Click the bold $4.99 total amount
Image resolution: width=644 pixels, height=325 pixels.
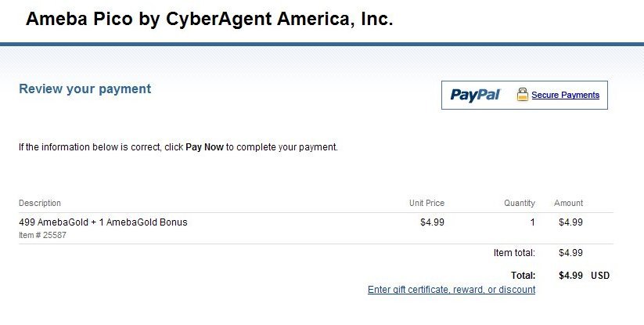pos(571,276)
